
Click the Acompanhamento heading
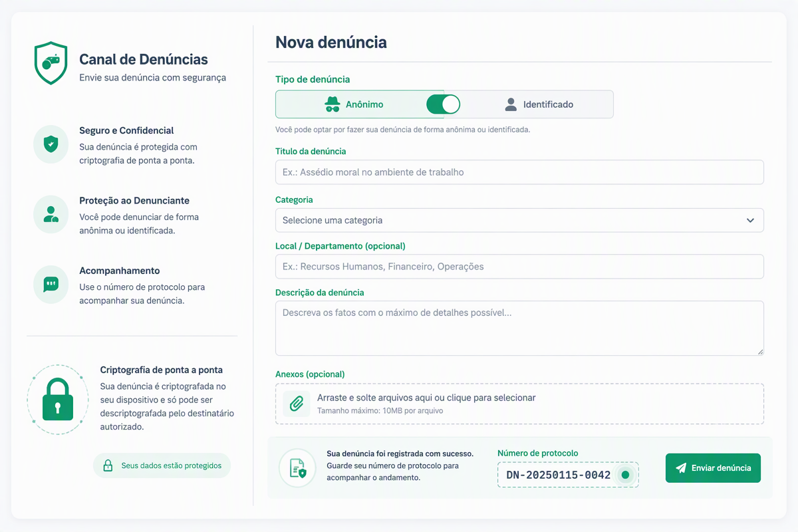pyautogui.click(x=120, y=271)
